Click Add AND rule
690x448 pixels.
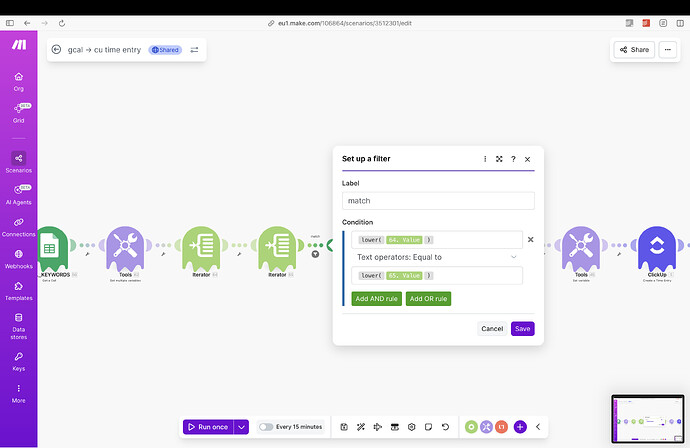tap(377, 298)
